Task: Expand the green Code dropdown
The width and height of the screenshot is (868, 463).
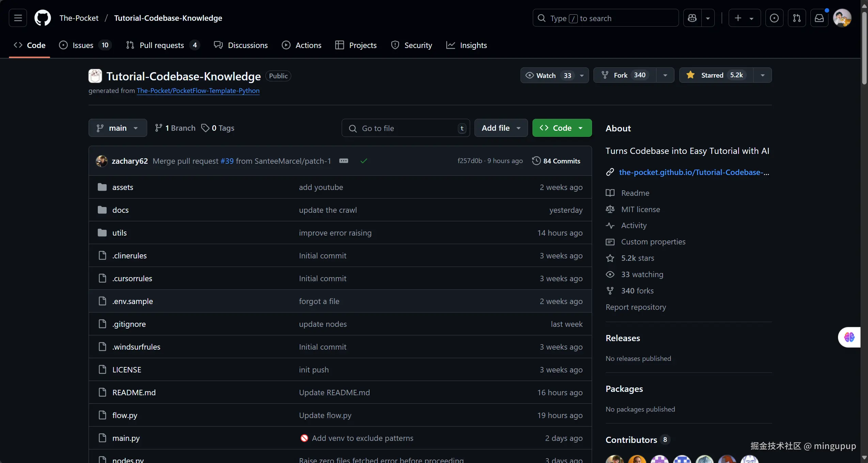Action: (x=562, y=128)
